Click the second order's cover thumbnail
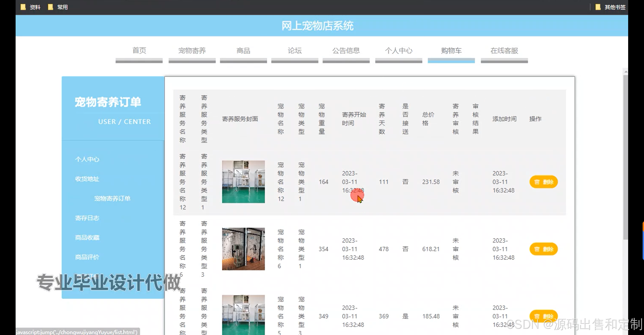Screen dimensions: 644x335 [x=243, y=249]
